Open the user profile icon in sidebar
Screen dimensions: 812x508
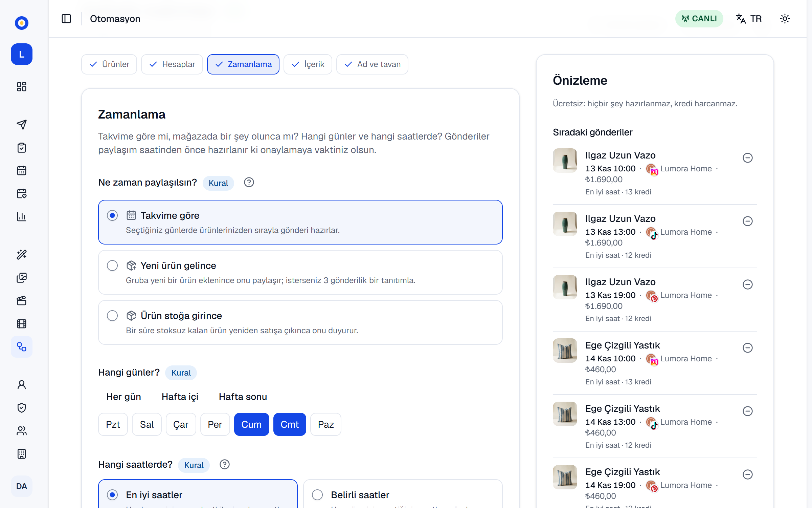22,385
